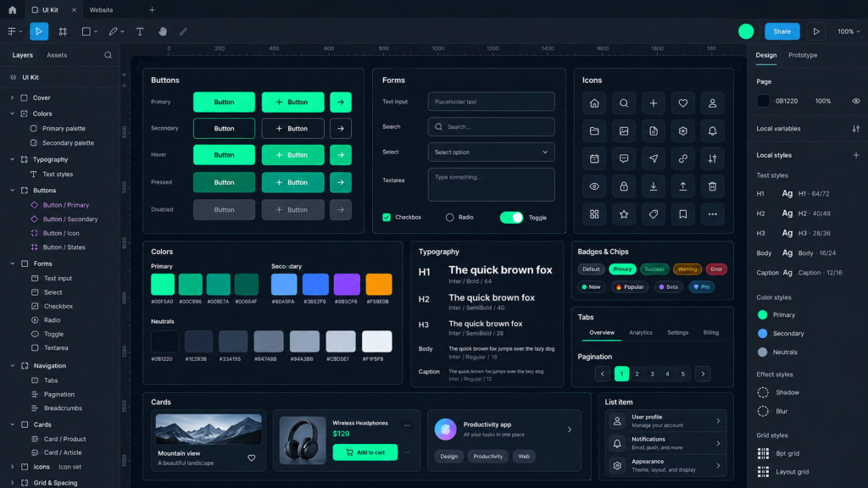Click Add to cart button
Viewport: 868px width, 488px height.
pyautogui.click(x=364, y=452)
